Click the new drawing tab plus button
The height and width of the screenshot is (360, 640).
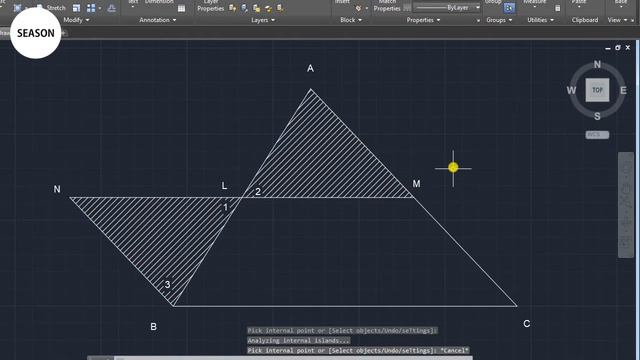[x=64, y=33]
